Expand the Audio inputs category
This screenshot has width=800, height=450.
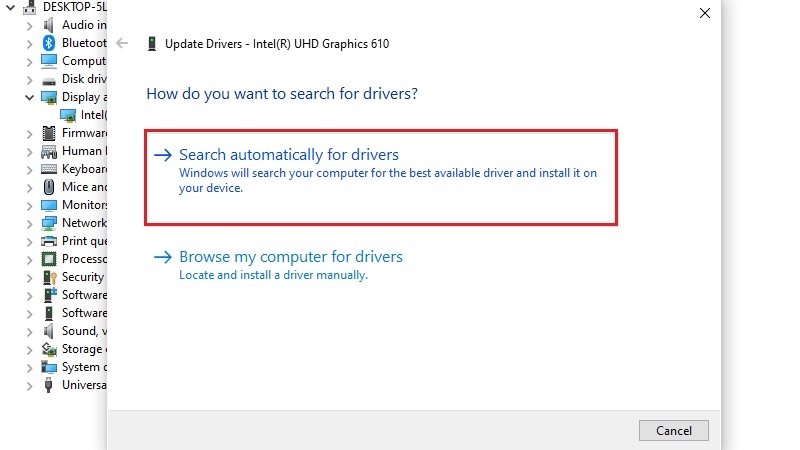[x=29, y=26]
